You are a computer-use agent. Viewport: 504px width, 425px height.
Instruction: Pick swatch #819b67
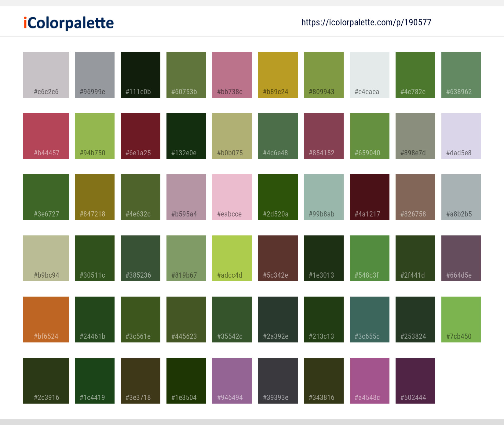tap(186, 258)
